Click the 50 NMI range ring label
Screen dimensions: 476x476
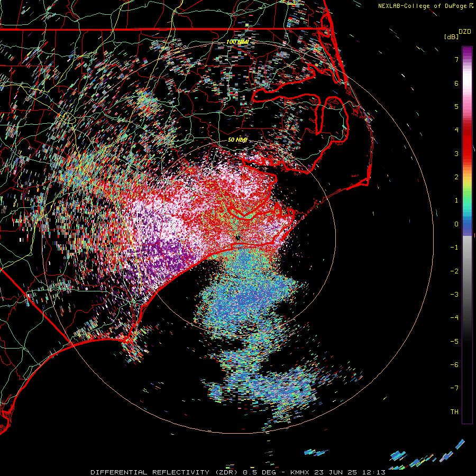coord(237,140)
